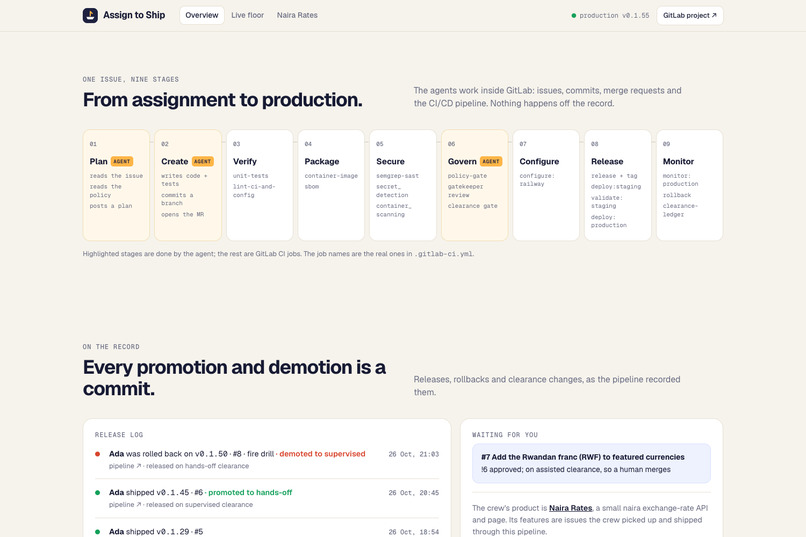Click the semgrep-sast job name
Screen dimensions: 806x537
397,176
